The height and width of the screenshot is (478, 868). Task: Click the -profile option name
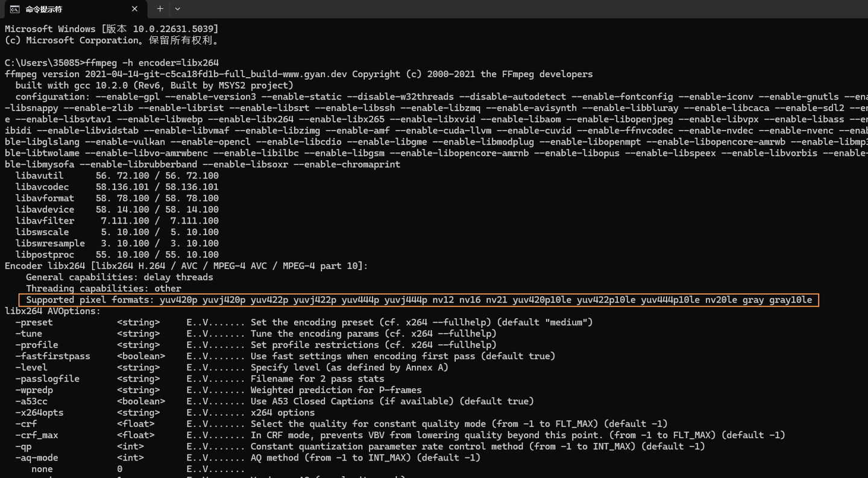(x=36, y=345)
